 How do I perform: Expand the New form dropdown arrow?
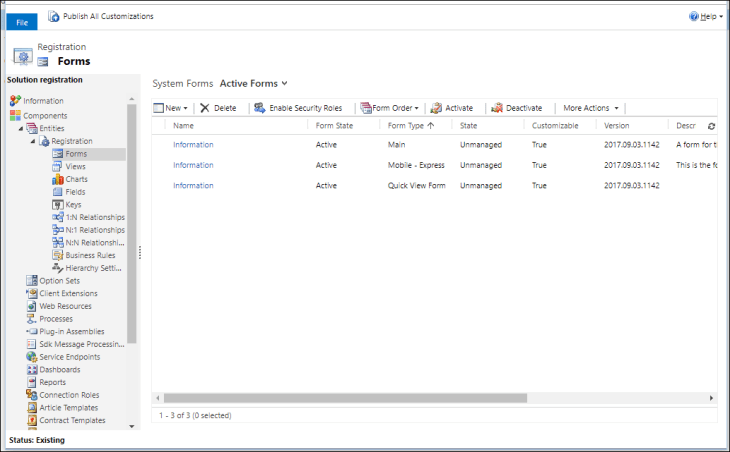(185, 108)
